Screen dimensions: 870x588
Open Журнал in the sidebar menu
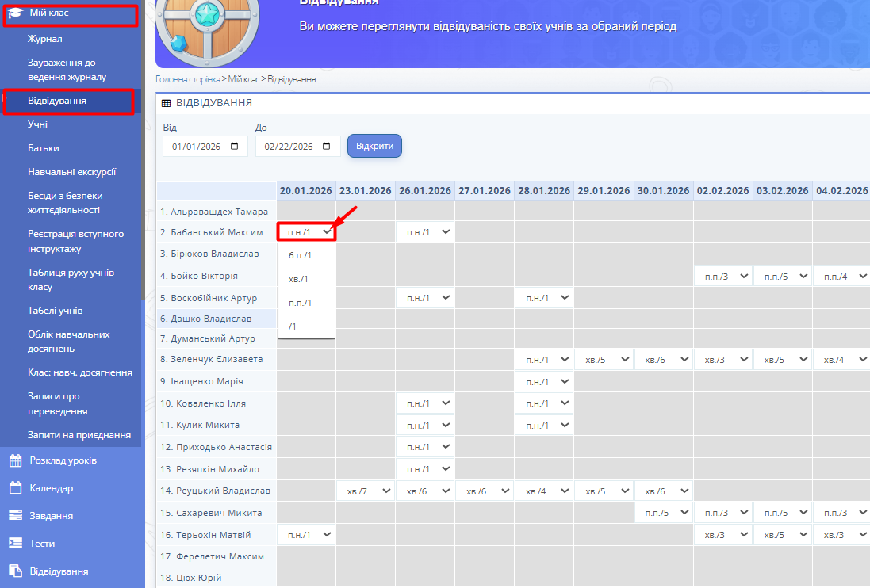(x=44, y=39)
